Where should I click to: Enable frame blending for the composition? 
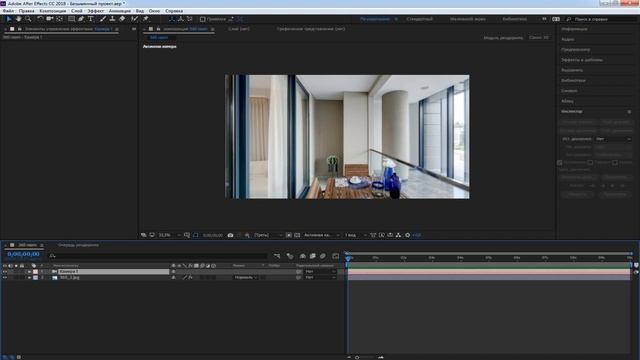click(x=313, y=256)
